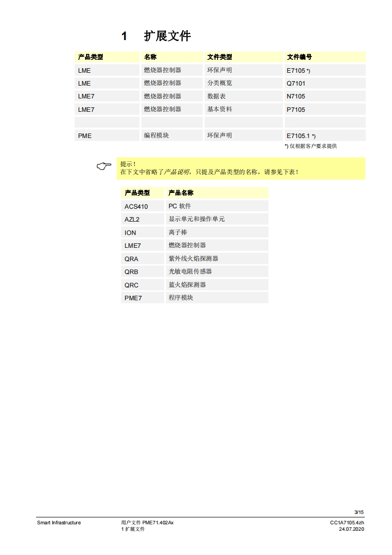Click the QRC product type cell
The height and width of the screenshot is (555, 392).
(x=131, y=285)
